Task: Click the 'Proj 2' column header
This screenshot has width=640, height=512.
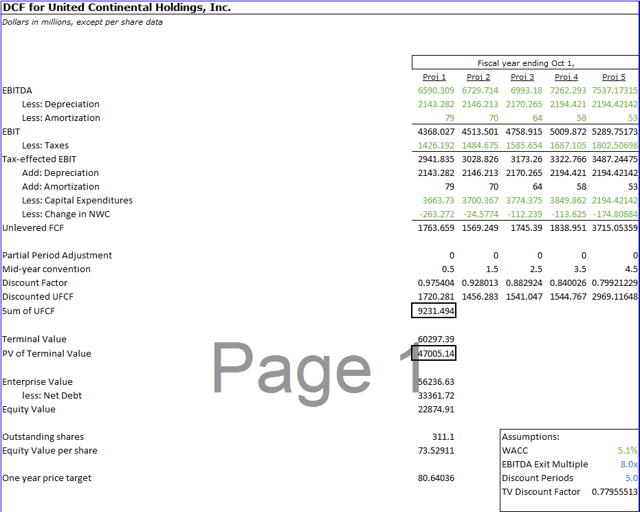Action: click(x=478, y=77)
